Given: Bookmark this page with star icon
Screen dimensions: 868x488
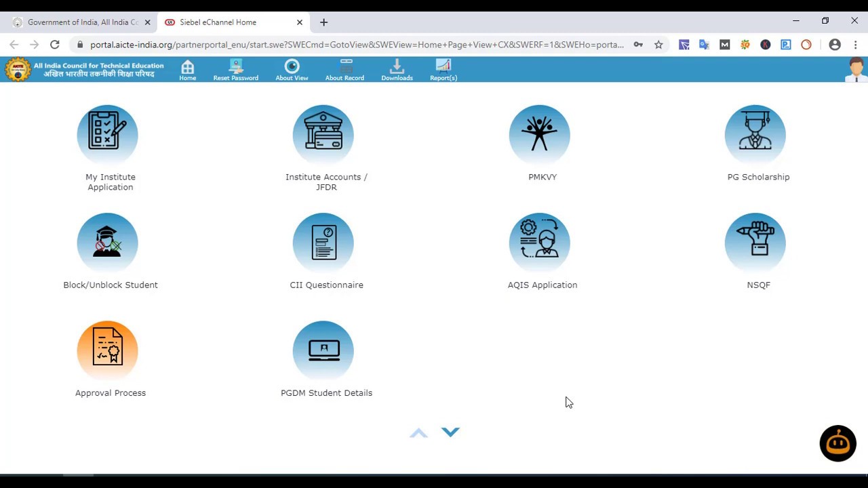Looking at the screenshot, I should 658,45.
